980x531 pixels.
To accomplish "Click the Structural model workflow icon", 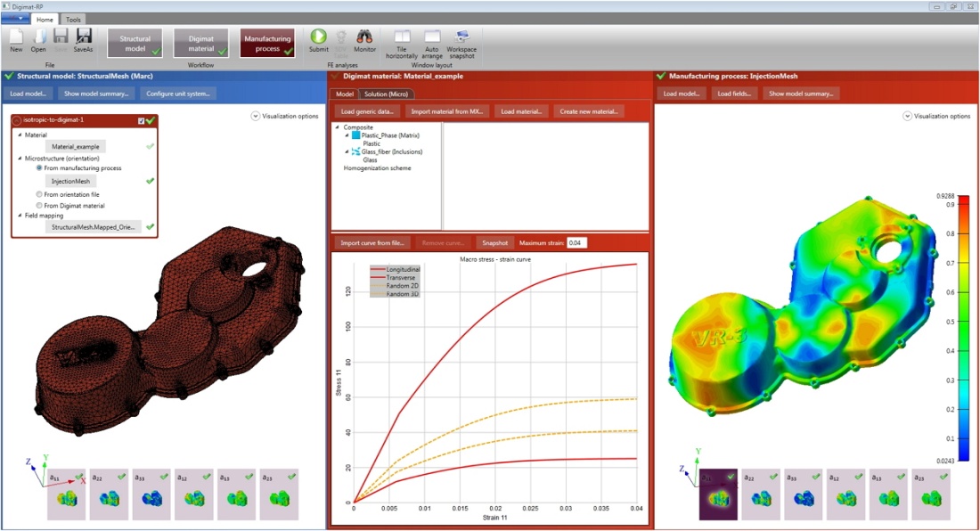I will coord(135,41).
